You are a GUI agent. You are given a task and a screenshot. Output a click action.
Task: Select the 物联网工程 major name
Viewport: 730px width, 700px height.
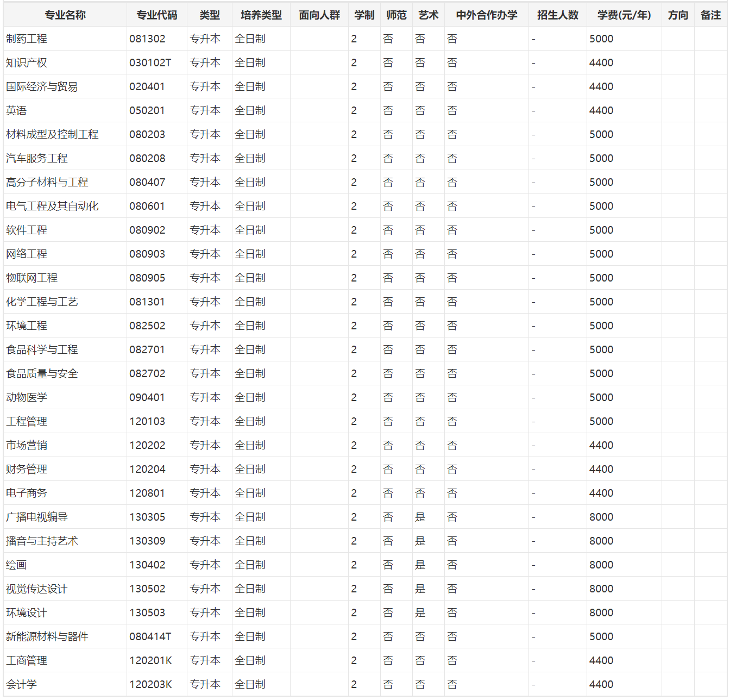point(32,278)
